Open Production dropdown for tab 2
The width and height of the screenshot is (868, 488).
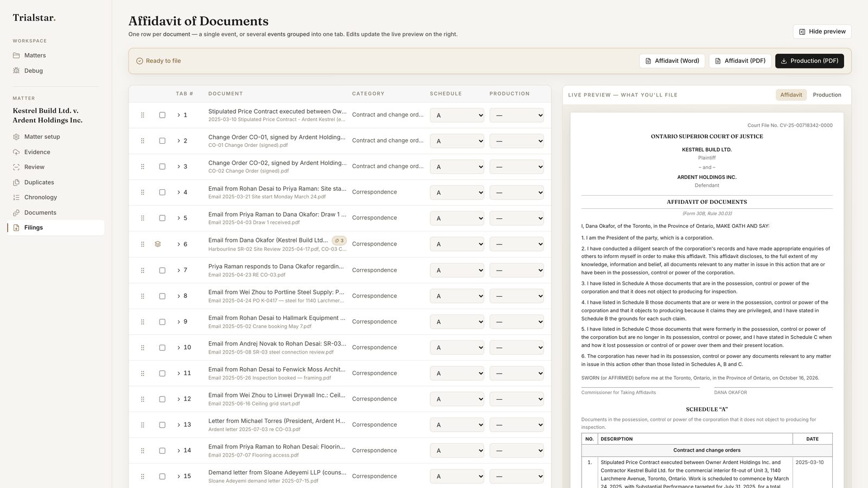pos(516,141)
